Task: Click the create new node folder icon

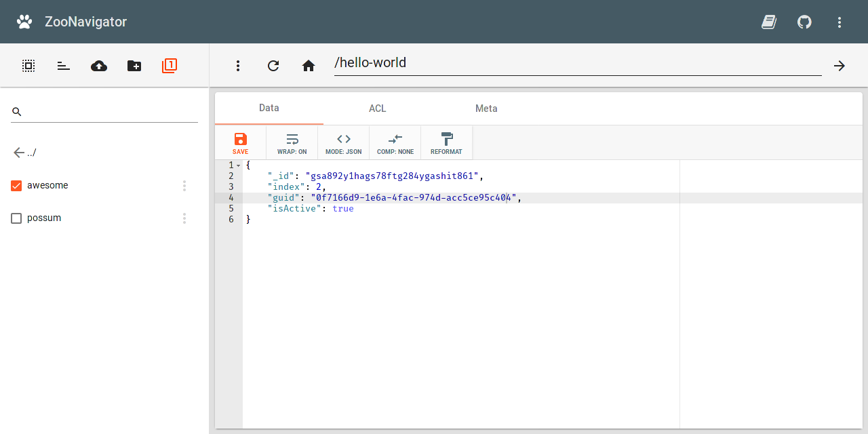Action: 134,66
